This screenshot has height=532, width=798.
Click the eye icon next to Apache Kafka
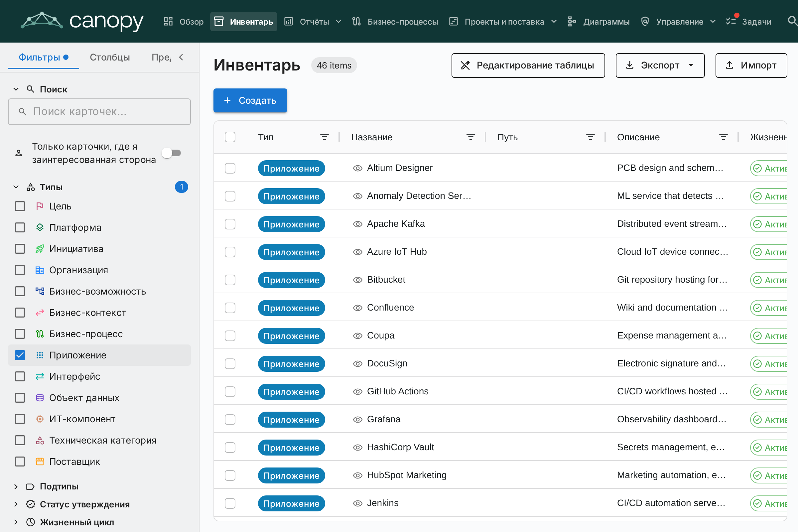click(358, 224)
